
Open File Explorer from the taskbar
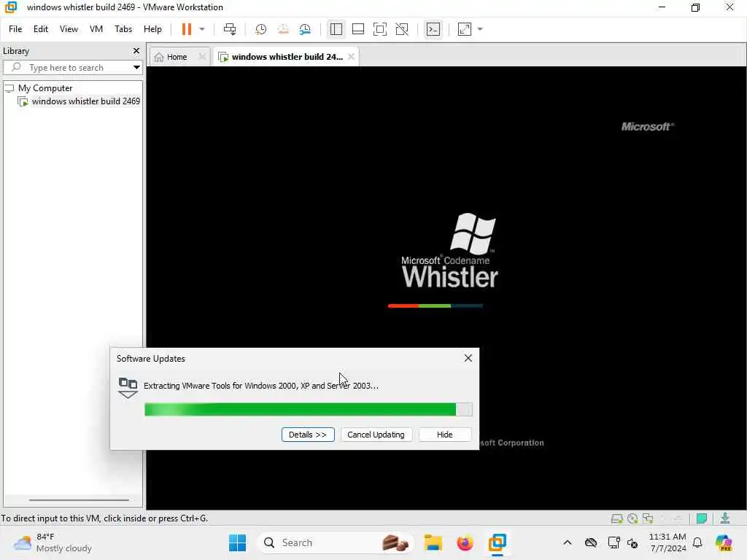pyautogui.click(x=433, y=542)
